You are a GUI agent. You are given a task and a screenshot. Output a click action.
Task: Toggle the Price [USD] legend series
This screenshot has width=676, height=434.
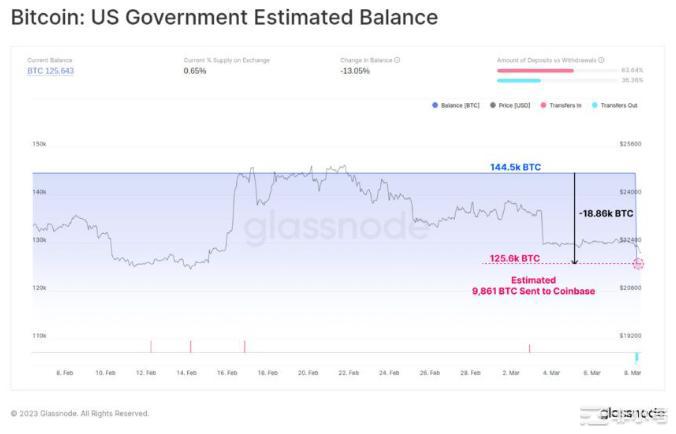coord(511,105)
